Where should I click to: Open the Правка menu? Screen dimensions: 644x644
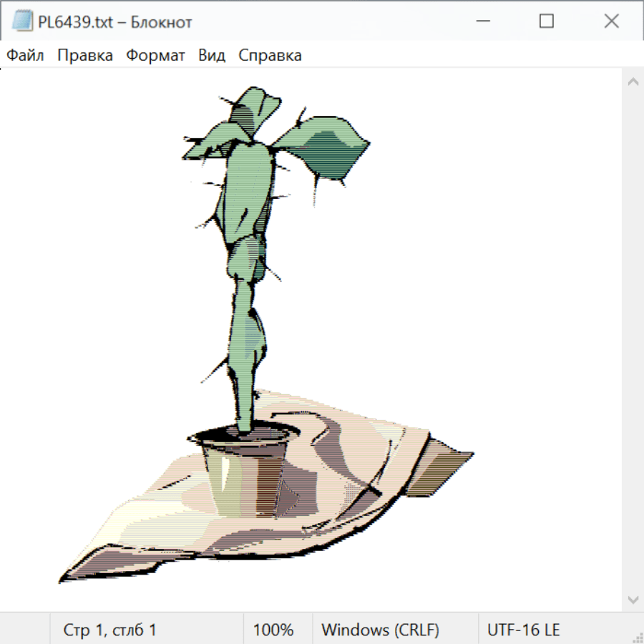85,56
